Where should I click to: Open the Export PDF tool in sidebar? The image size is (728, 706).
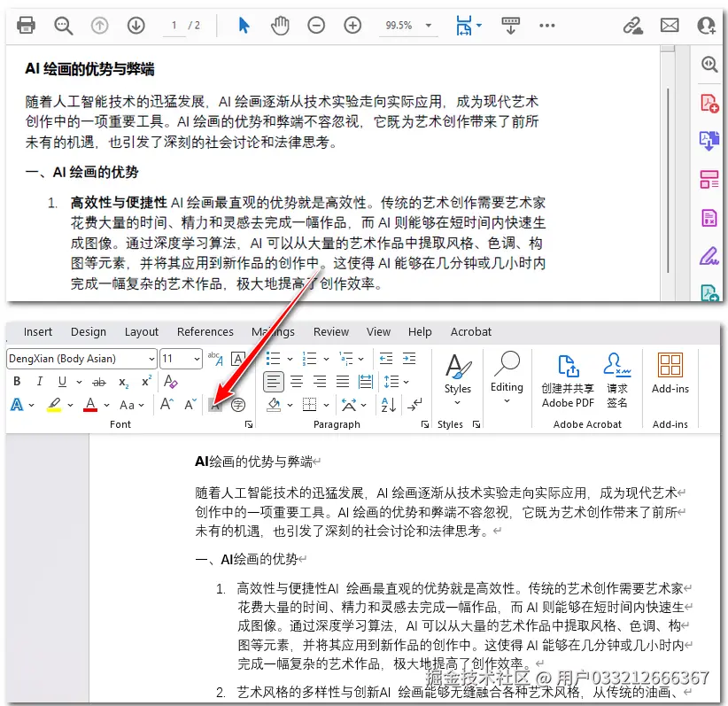pos(709,141)
